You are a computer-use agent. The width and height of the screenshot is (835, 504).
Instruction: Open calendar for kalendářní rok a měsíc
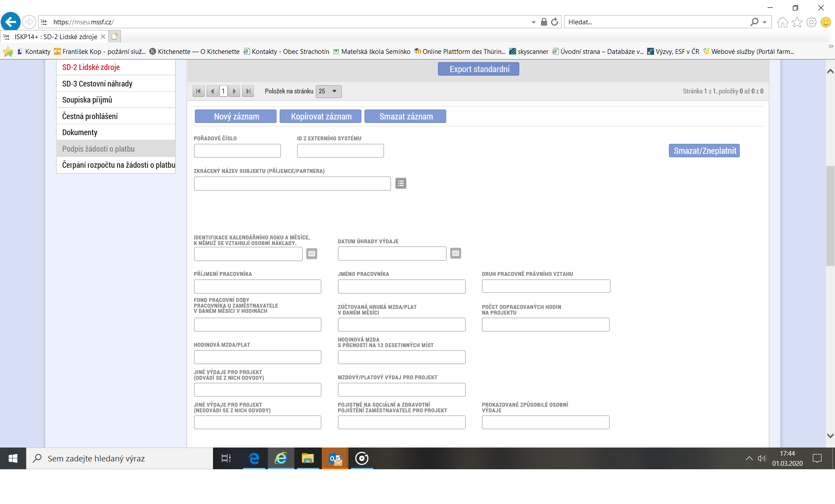[311, 254]
